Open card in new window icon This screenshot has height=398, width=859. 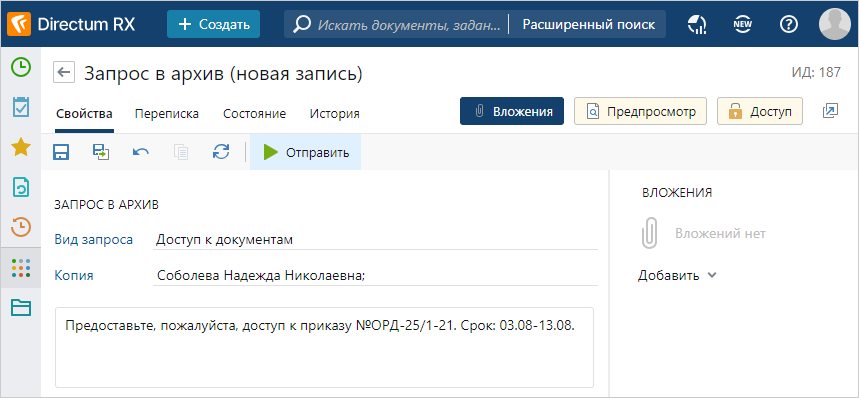tap(831, 111)
